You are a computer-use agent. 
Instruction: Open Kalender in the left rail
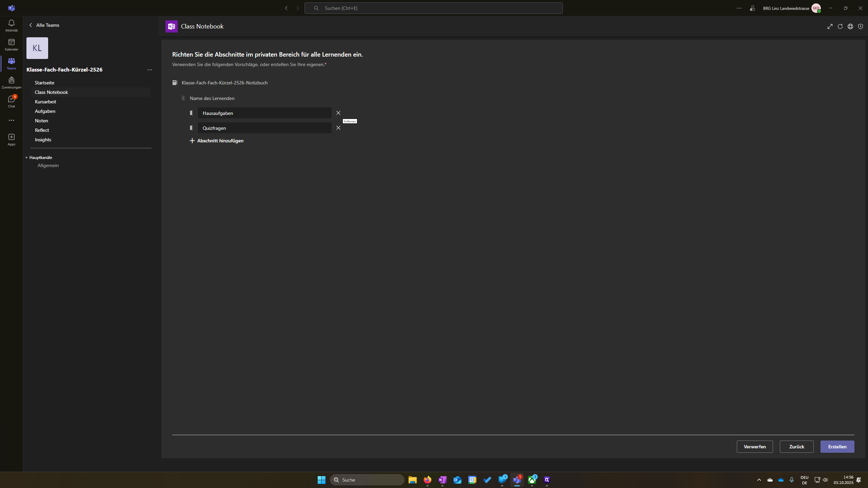pyautogui.click(x=11, y=44)
